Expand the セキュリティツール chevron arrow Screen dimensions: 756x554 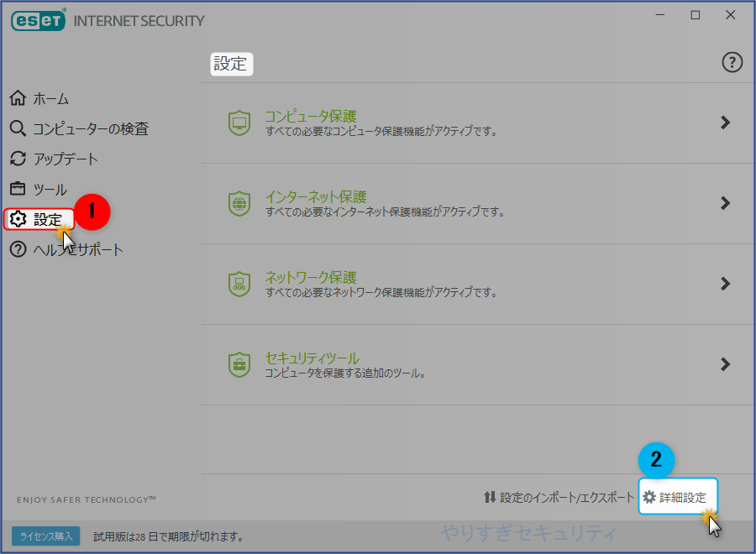725,364
